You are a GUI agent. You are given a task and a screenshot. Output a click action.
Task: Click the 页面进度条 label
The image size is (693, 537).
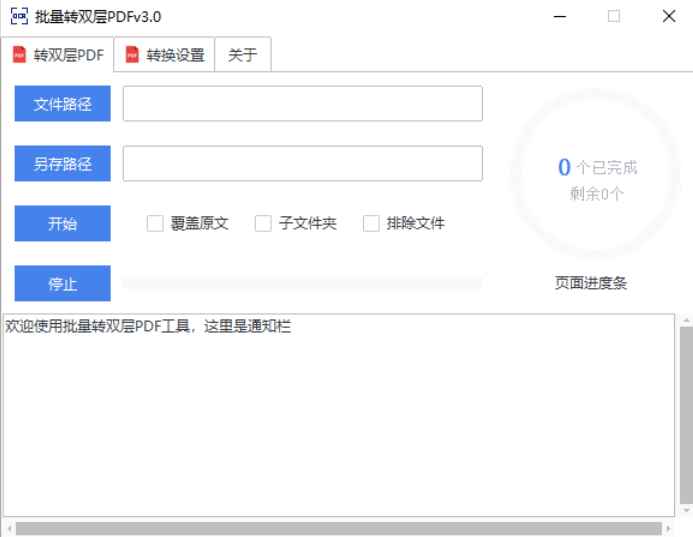pos(591,283)
